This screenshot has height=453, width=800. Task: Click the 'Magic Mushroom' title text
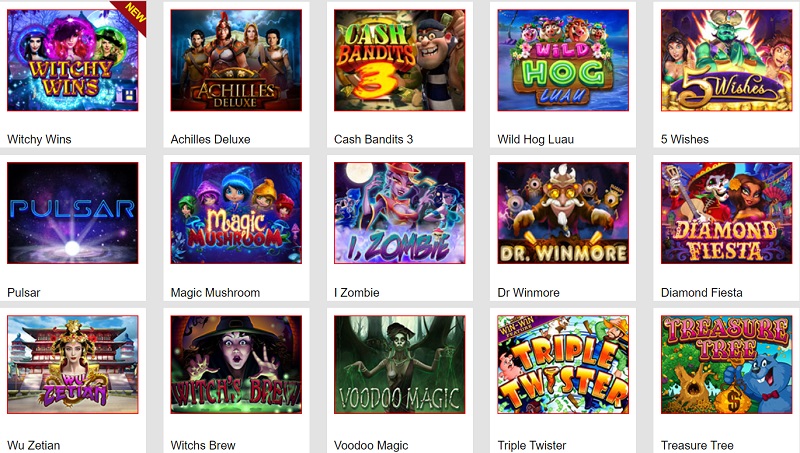tap(215, 293)
